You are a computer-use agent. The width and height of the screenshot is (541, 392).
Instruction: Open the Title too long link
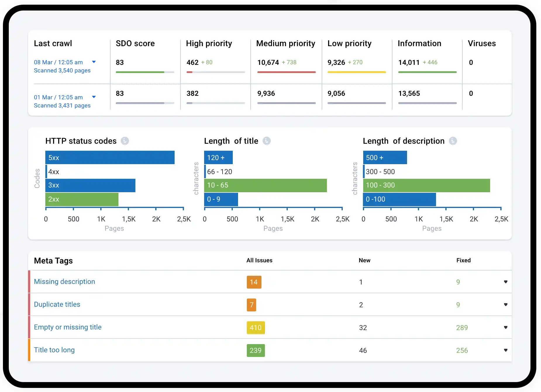click(54, 350)
